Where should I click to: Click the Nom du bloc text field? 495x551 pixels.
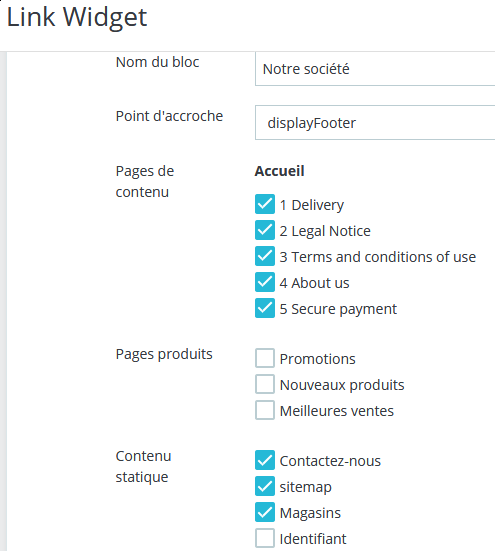375,69
